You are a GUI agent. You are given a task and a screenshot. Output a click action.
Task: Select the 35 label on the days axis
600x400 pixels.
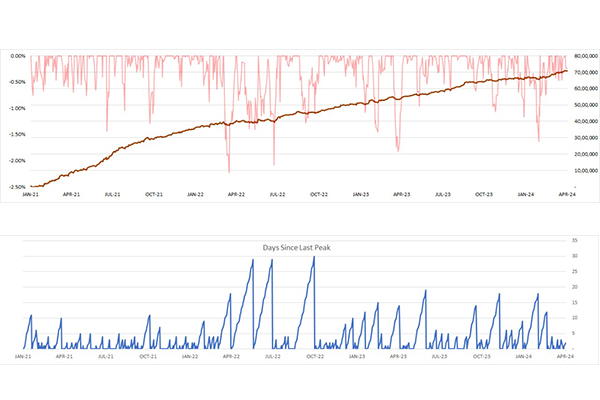point(574,241)
